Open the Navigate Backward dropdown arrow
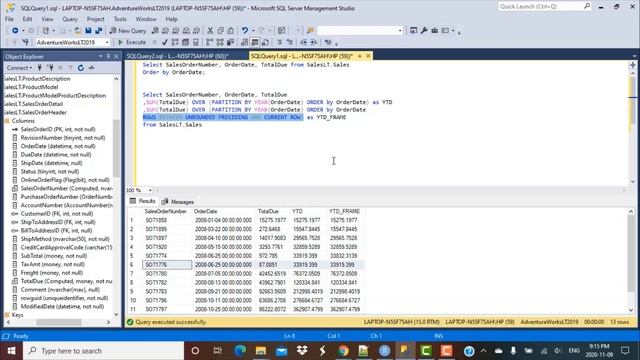This screenshot has height=360, width=640. tap(23, 31)
